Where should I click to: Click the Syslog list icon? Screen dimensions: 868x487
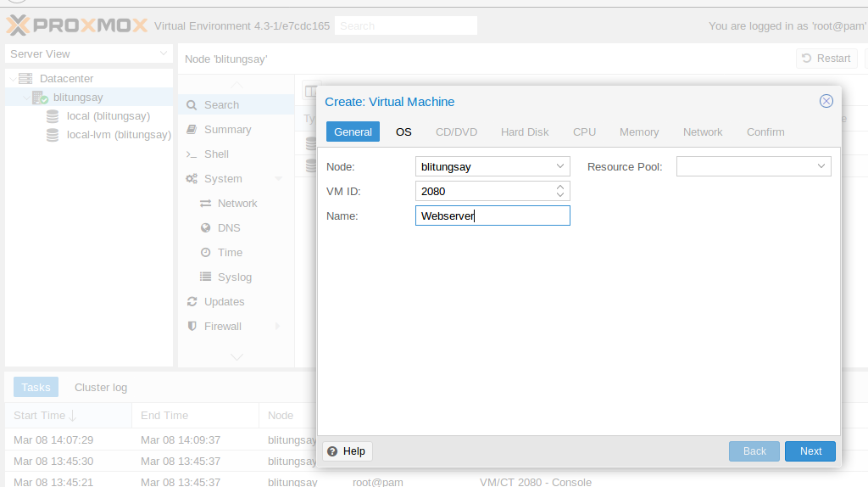click(x=205, y=277)
